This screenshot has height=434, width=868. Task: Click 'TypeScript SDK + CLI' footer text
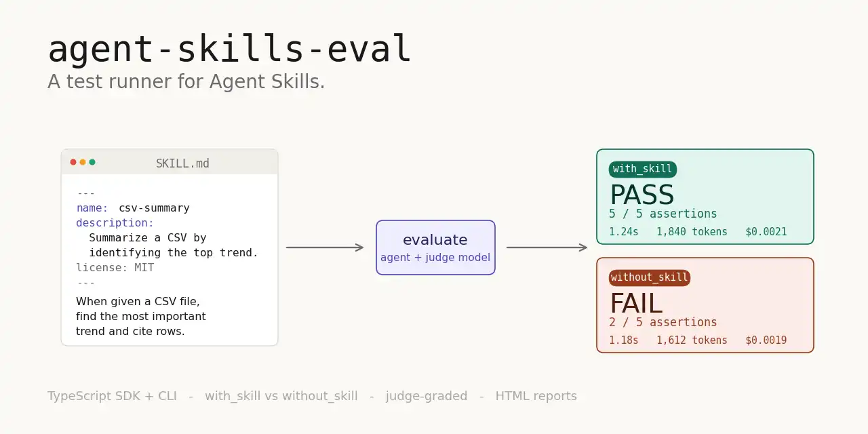[x=112, y=396]
